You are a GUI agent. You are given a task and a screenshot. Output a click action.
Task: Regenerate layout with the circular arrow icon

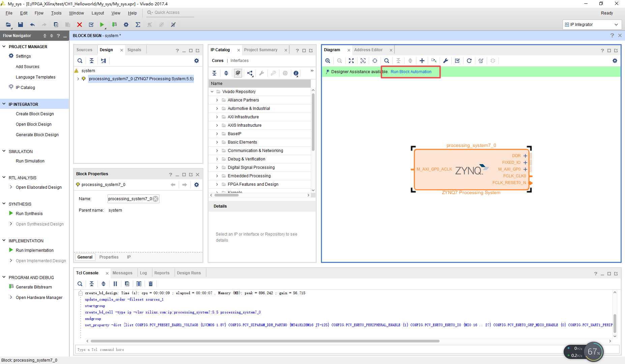pyautogui.click(x=469, y=61)
